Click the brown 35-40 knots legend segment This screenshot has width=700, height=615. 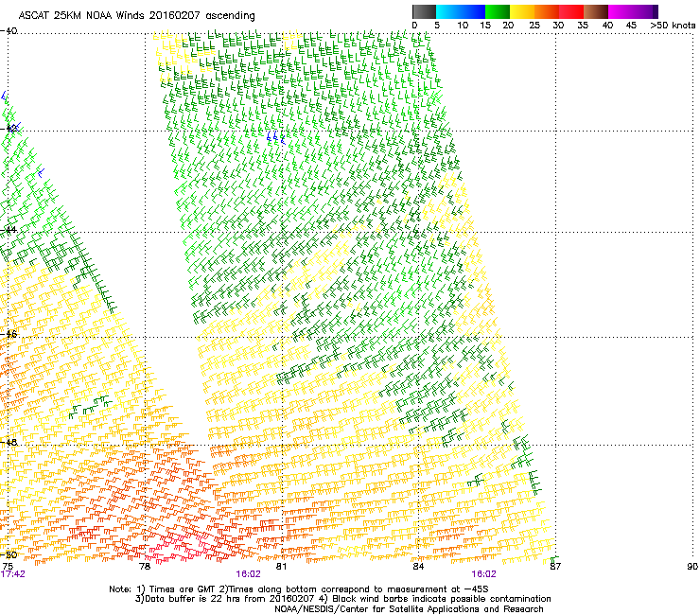pos(596,11)
